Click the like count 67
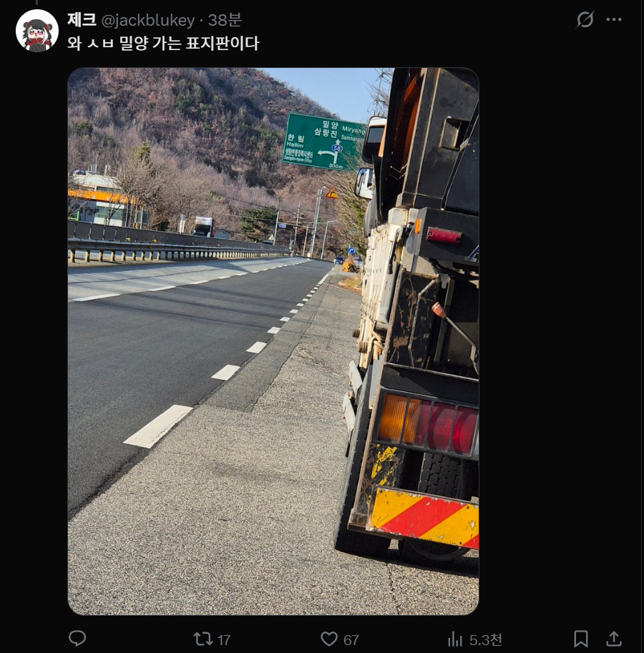 (351, 639)
